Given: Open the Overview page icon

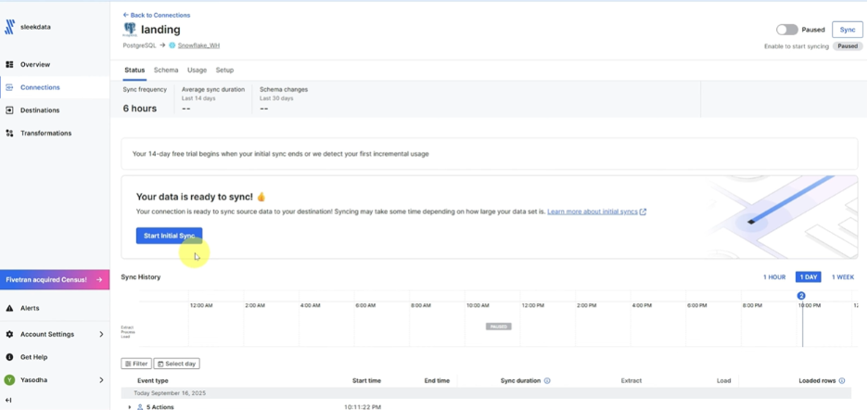Looking at the screenshot, I should (x=9, y=64).
